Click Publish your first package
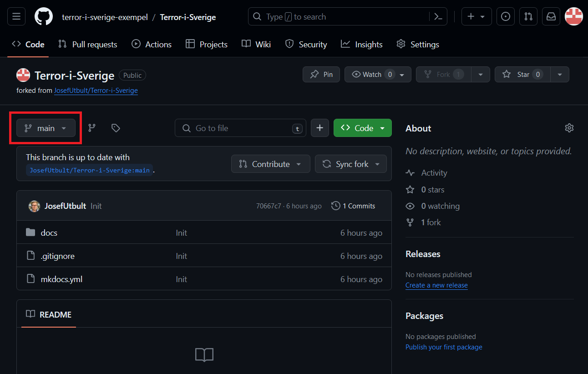588x374 pixels. 444,347
